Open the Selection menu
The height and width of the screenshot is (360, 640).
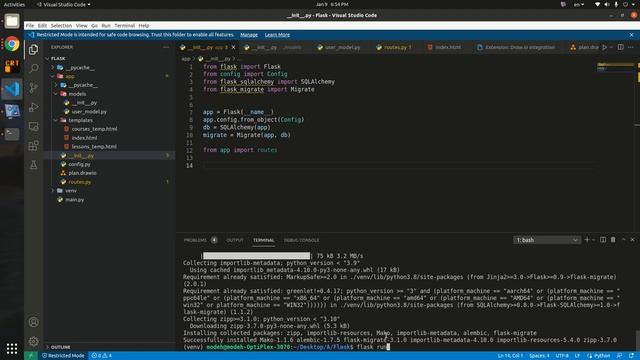[x=61, y=25]
